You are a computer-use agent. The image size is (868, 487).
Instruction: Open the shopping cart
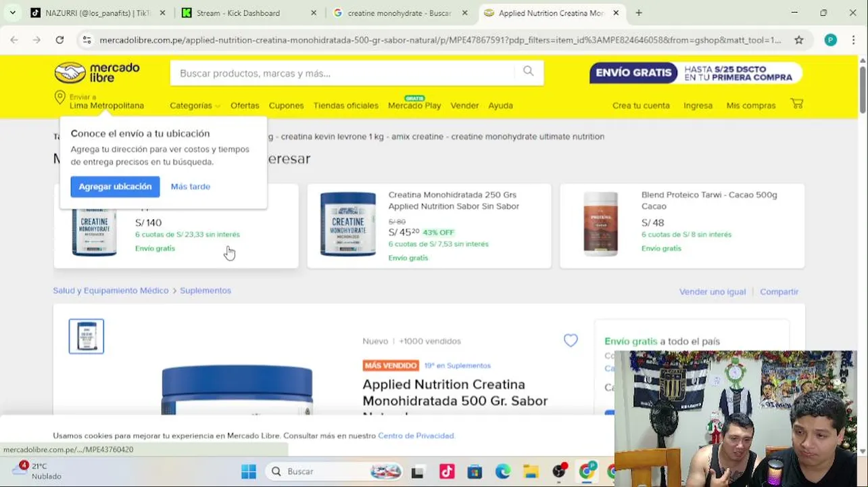click(797, 104)
